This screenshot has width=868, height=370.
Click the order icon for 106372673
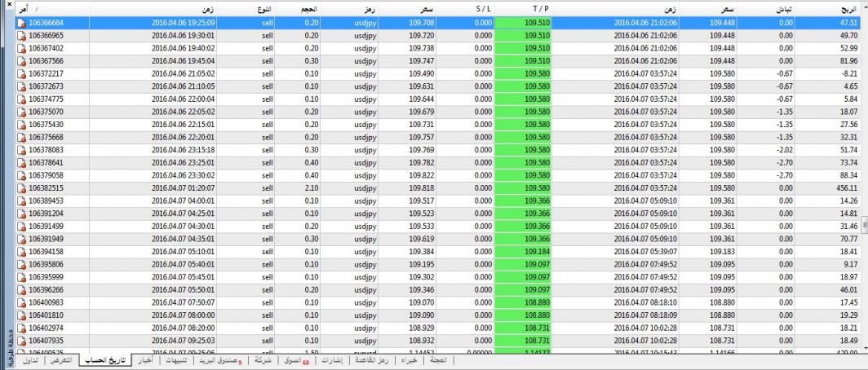[x=21, y=86]
